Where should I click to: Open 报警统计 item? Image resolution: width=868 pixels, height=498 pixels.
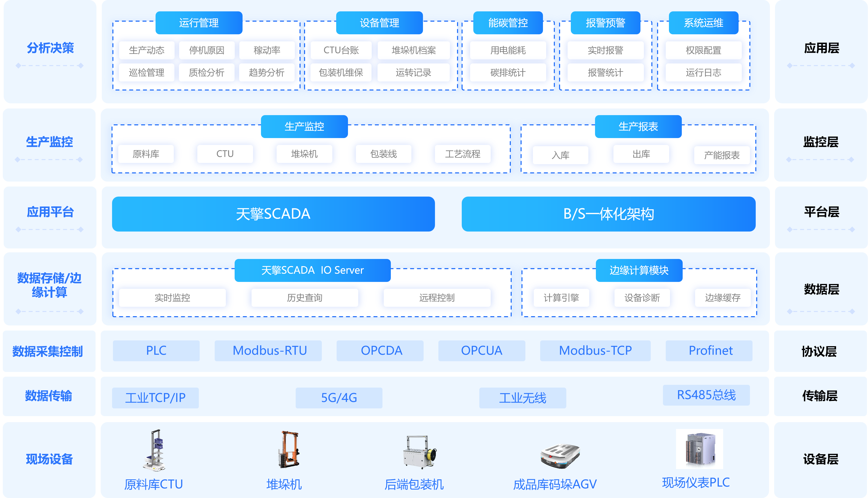tap(606, 72)
